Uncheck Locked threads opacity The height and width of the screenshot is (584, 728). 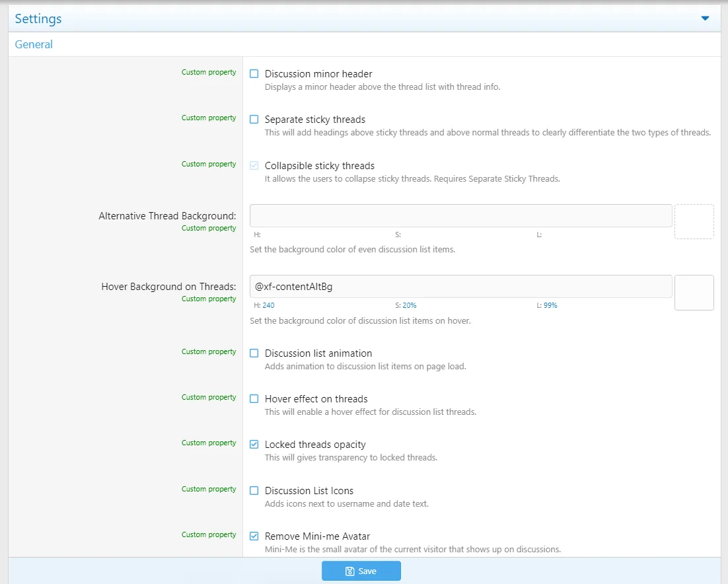[x=254, y=445]
